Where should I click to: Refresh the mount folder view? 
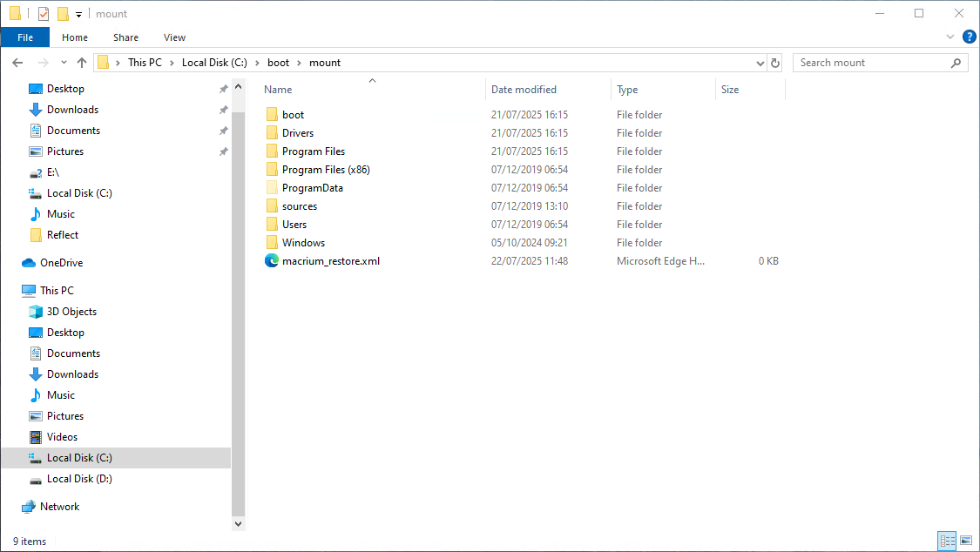775,63
